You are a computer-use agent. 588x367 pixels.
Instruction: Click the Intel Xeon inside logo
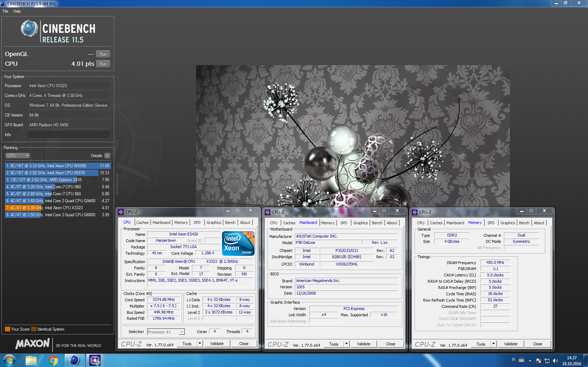tap(238, 244)
